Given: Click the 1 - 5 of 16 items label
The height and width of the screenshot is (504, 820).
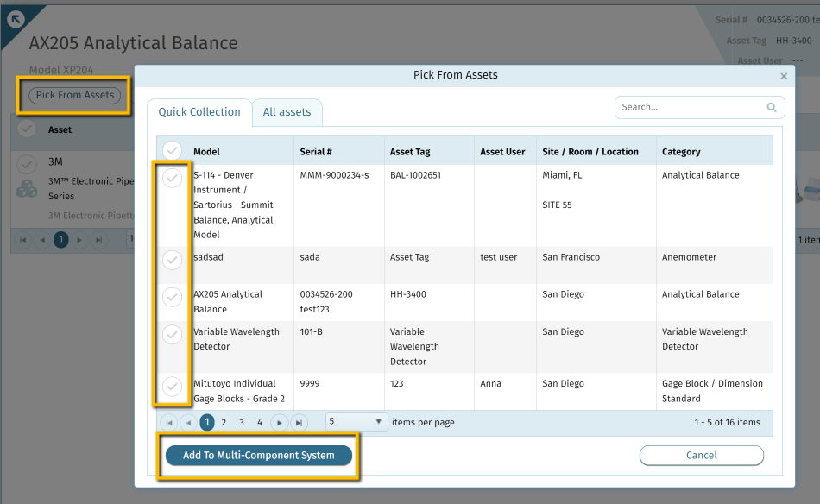Looking at the screenshot, I should pos(727,422).
